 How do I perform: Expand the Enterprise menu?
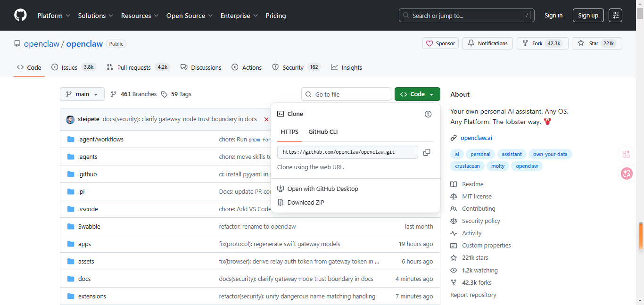(239, 16)
